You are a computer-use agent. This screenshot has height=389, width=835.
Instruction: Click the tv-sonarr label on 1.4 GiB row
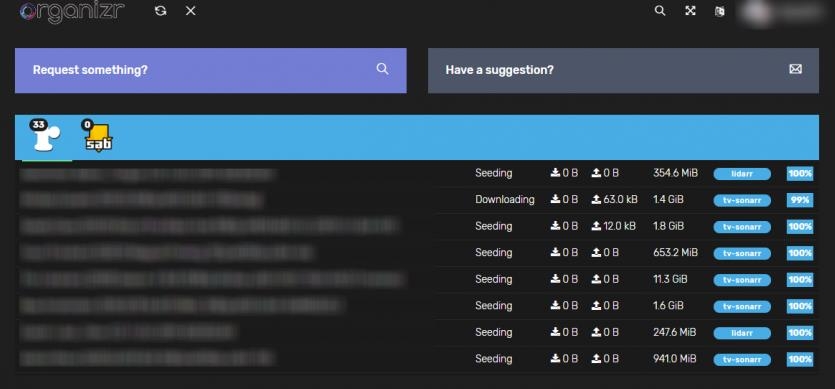(x=742, y=200)
